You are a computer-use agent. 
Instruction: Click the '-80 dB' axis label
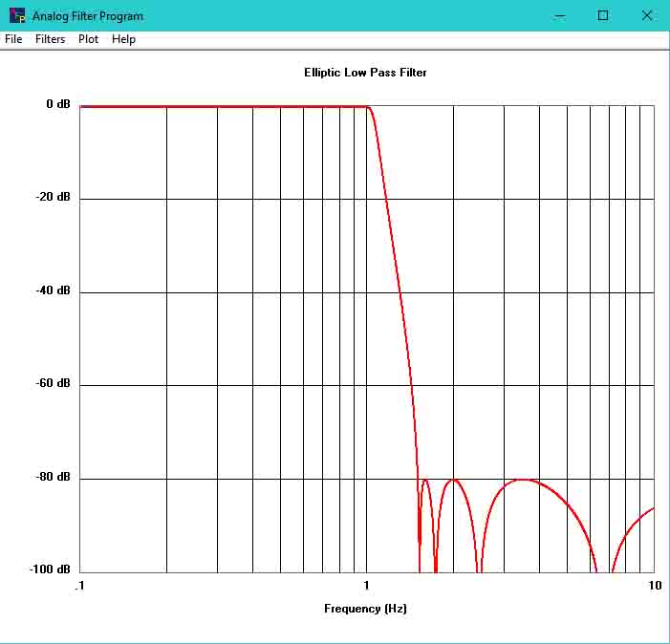pyautogui.click(x=53, y=477)
